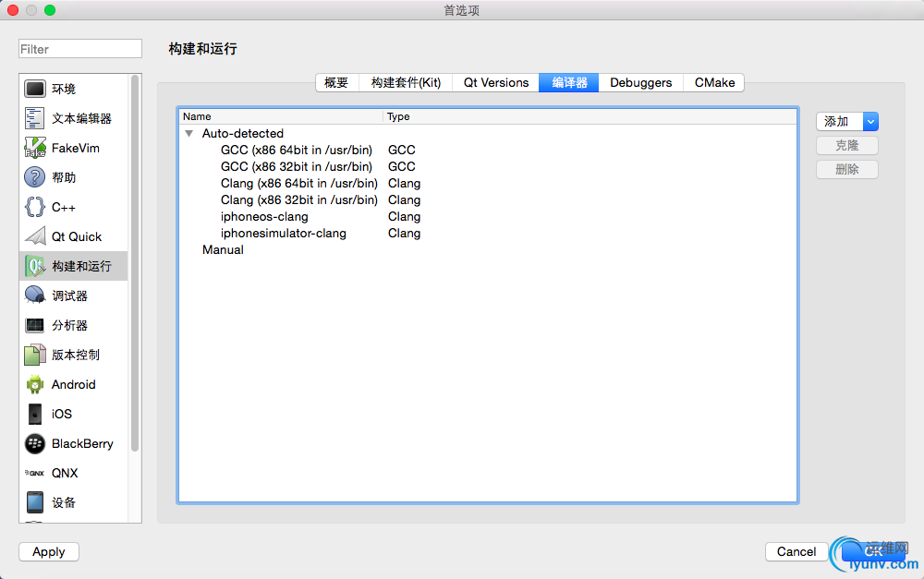
Task: Select the C++ braces icon
Action: (35, 208)
